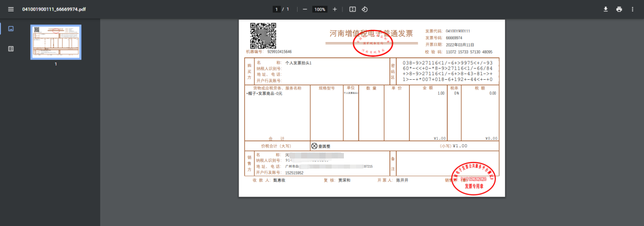This screenshot has height=226, width=644.
Task: Click the current page number field
Action: tap(277, 9)
